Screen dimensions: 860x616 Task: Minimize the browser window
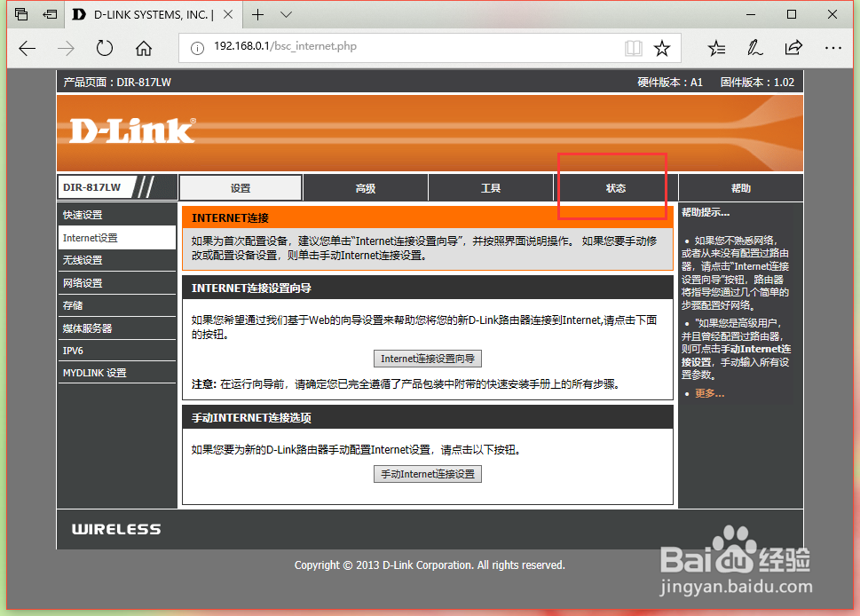click(751, 15)
